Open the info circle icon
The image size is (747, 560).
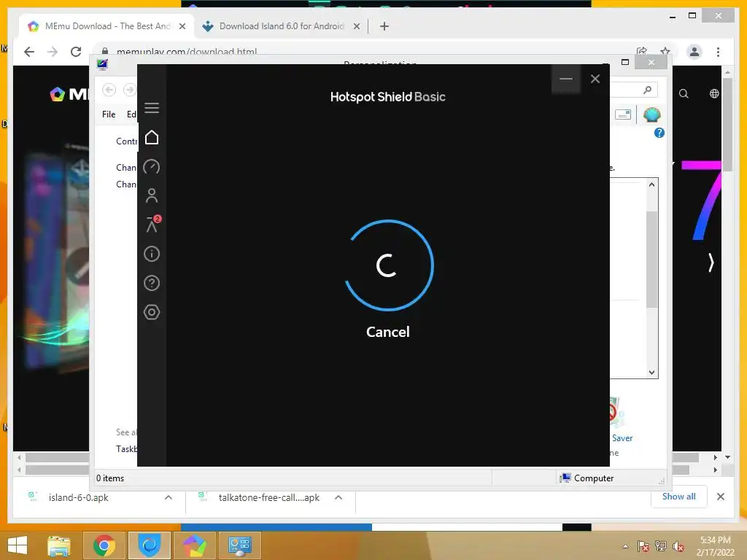[152, 254]
